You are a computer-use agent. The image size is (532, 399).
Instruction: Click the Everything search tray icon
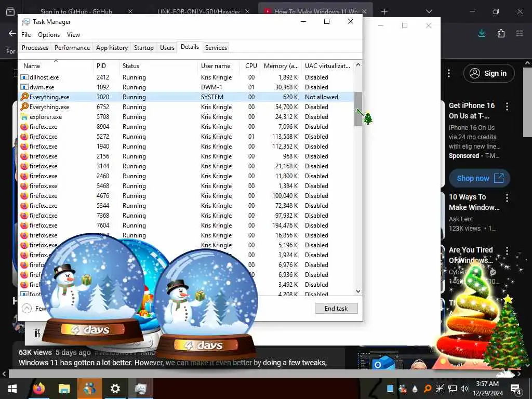coord(428,389)
